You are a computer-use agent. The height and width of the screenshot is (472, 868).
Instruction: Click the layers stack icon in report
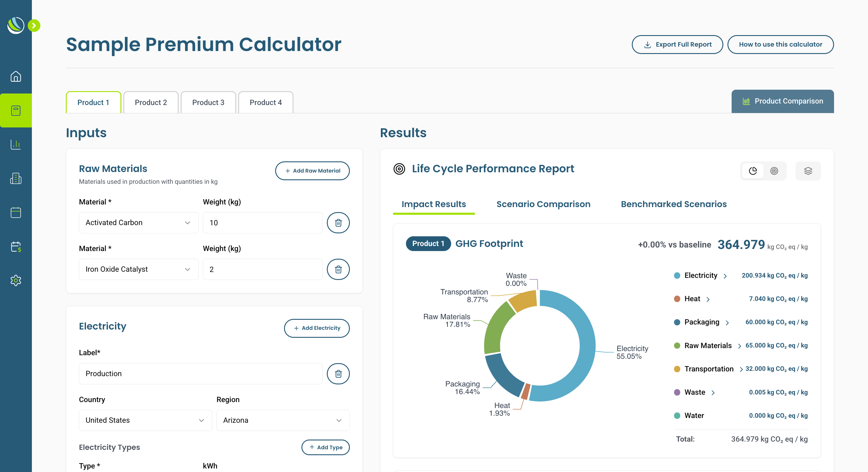pyautogui.click(x=808, y=171)
